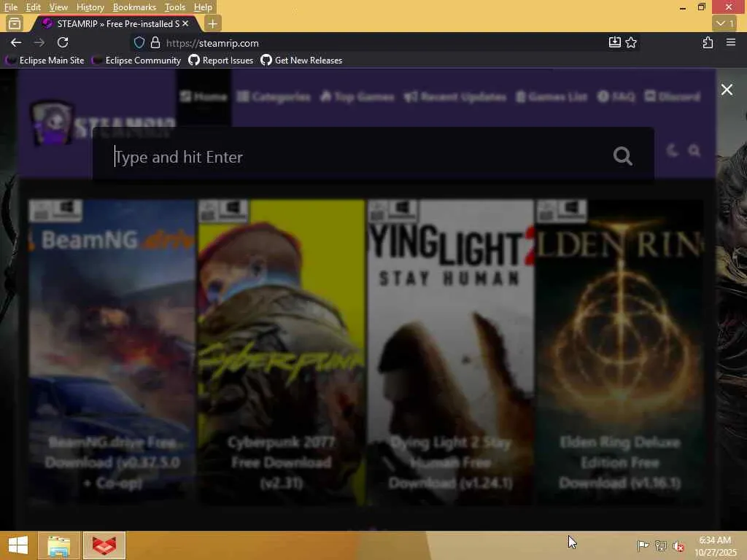The height and width of the screenshot is (560, 747).
Task: Click the install/download icon in address bar
Action: point(614,42)
